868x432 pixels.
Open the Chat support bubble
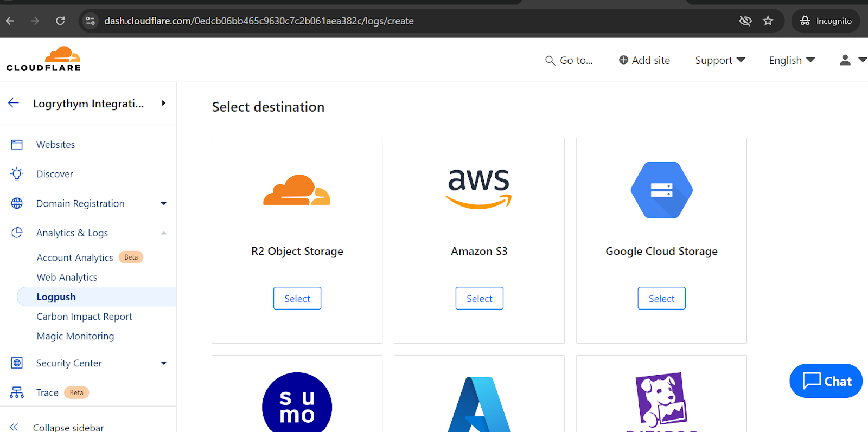pos(826,381)
